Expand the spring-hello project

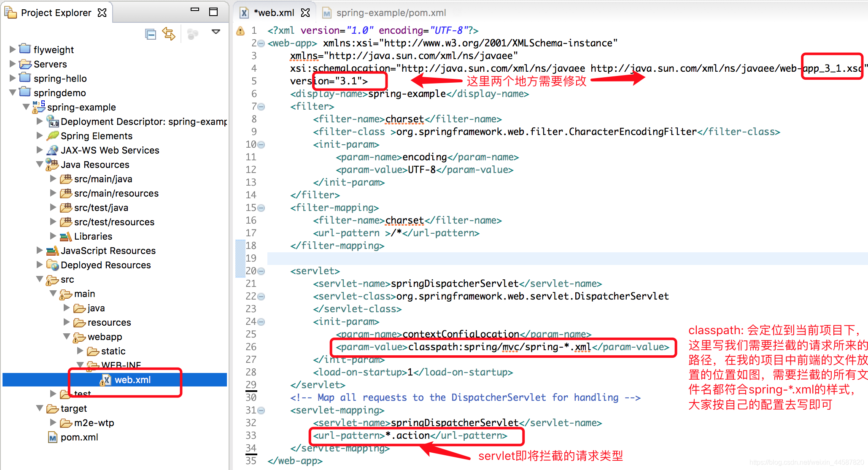pos(12,78)
